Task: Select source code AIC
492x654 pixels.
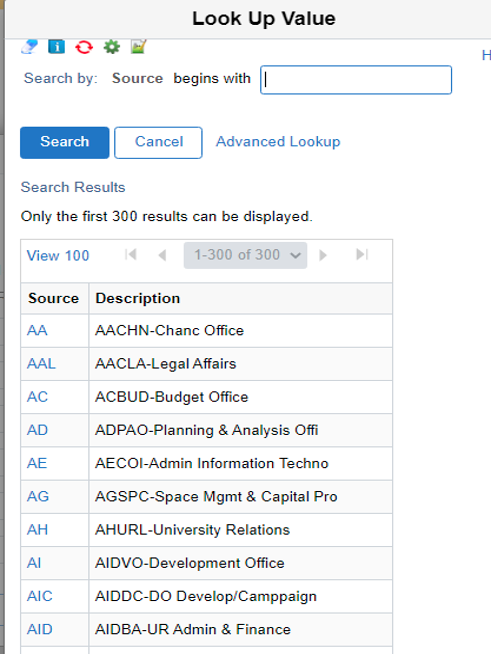Action: click(40, 596)
